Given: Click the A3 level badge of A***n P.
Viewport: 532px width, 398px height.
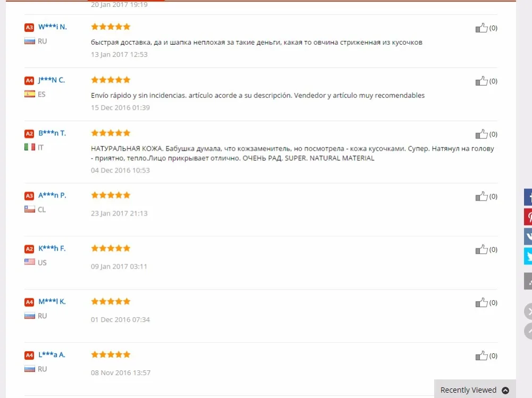Looking at the screenshot, I should pyautogui.click(x=29, y=196).
